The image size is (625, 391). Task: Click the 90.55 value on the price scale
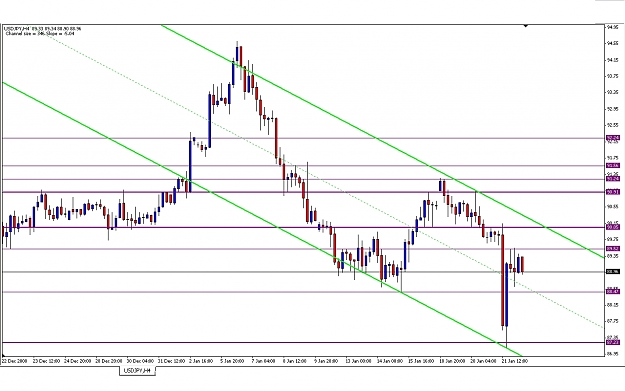click(613, 206)
